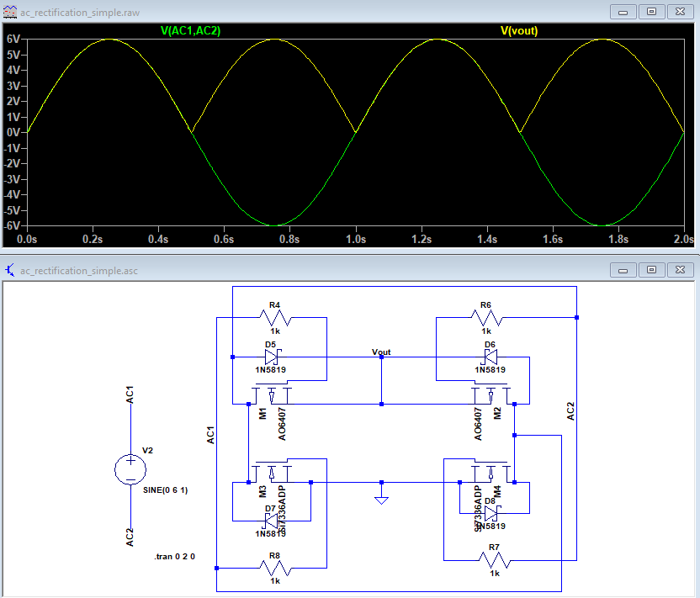Minimize the ac_rectification_simple.asc window
Image resolution: width=700 pixels, height=598 pixels.
(x=623, y=270)
